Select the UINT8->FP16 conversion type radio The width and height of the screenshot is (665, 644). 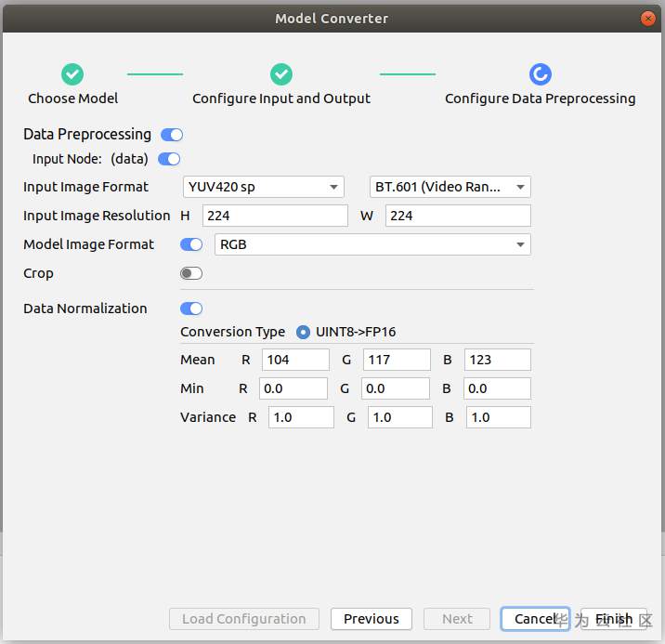303,332
